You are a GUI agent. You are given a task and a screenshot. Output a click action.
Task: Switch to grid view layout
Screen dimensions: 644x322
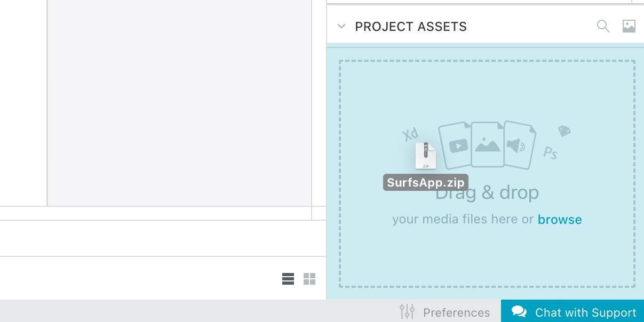click(309, 279)
